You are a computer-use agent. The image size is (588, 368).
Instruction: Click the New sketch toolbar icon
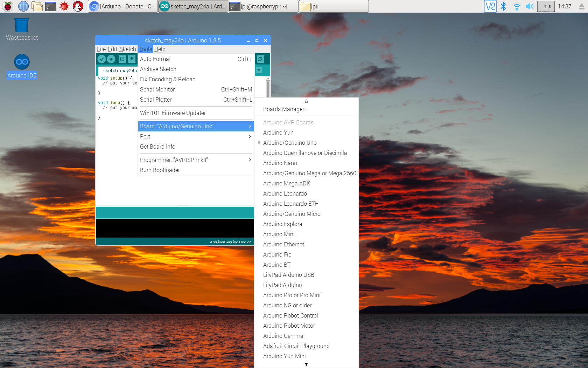(x=122, y=59)
